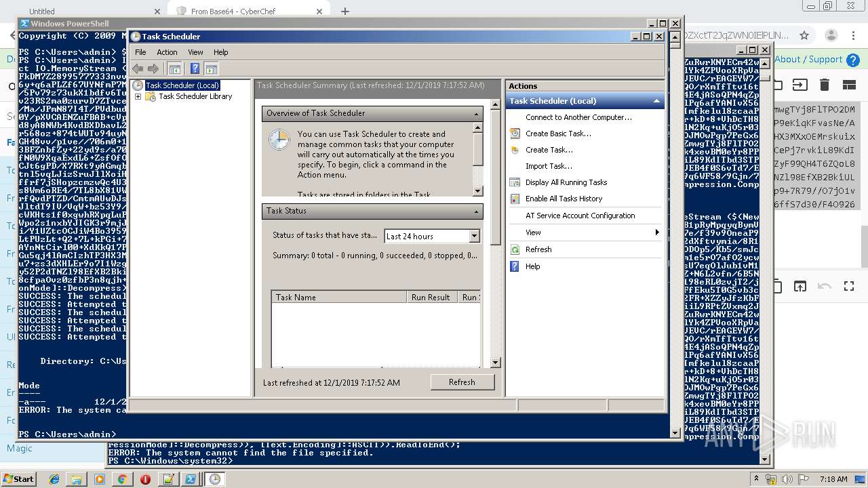Show hidden system tray icons

tap(756, 479)
